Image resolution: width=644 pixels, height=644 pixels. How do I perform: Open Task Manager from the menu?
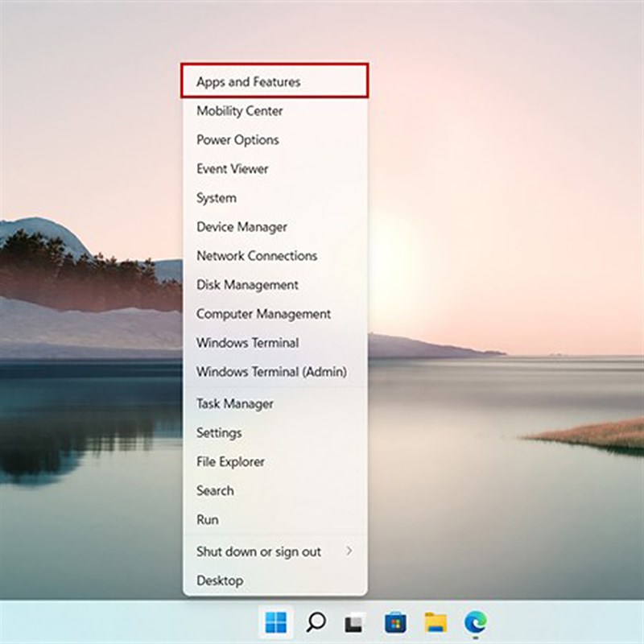235,404
